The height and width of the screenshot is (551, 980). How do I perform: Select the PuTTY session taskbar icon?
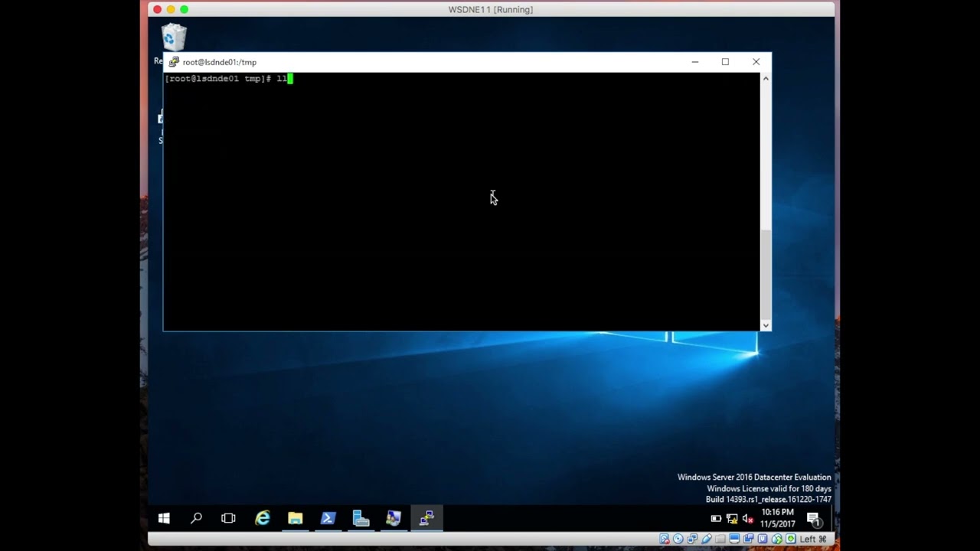[426, 518]
